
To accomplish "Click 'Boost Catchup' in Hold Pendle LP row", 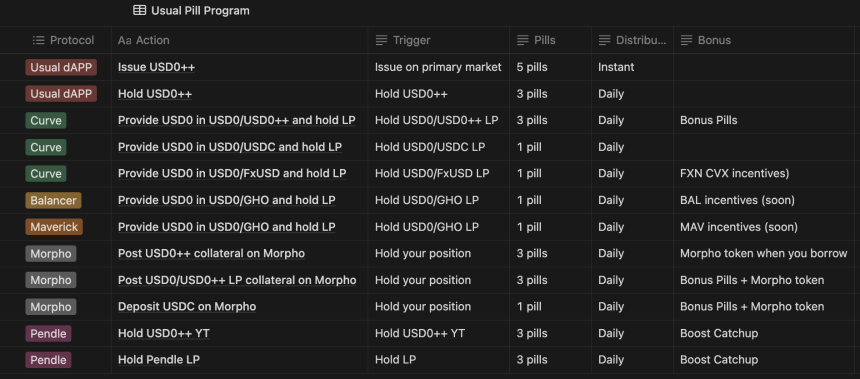I will (719, 360).
